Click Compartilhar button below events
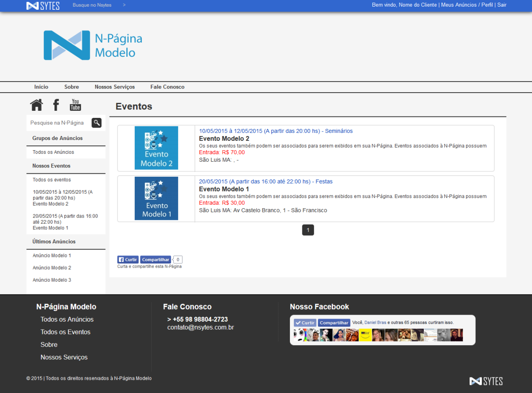 156,260
